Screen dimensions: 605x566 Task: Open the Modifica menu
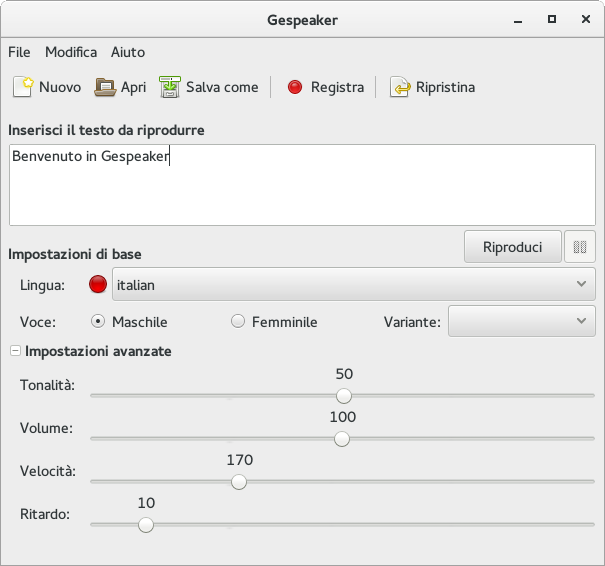click(x=71, y=52)
